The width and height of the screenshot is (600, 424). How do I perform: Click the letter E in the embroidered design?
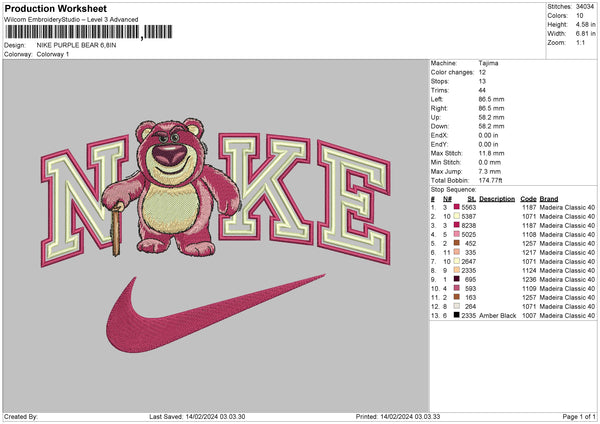tap(354, 202)
